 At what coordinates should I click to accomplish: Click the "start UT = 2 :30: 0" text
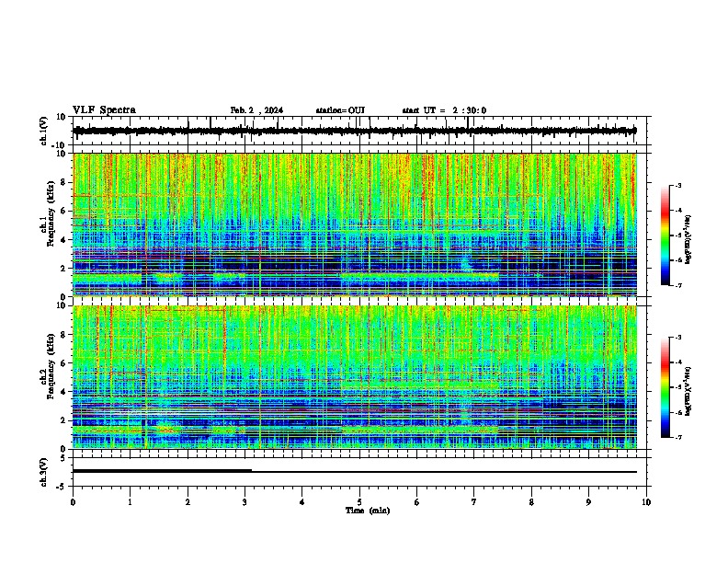pyautogui.click(x=444, y=110)
